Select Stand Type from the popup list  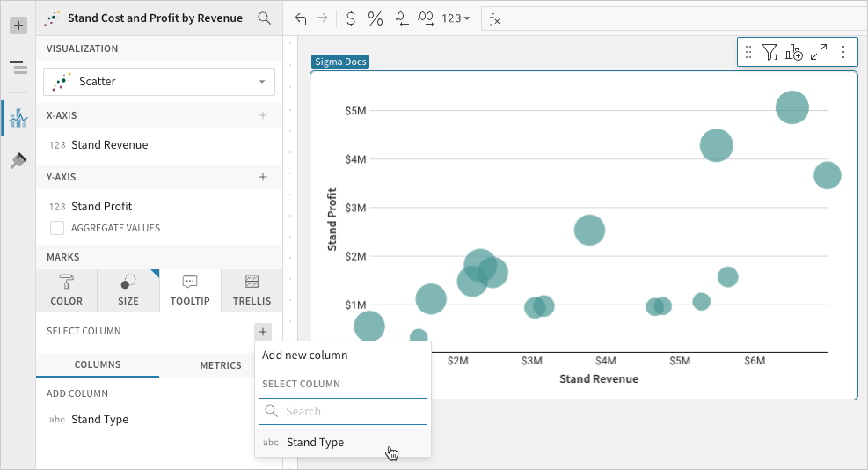pos(315,443)
